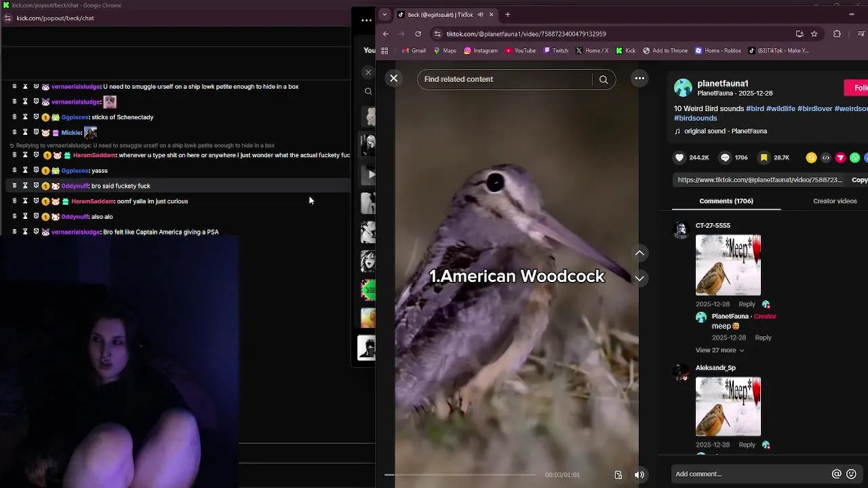Click the Add comment field
The height and width of the screenshot is (488, 868).
(751, 474)
